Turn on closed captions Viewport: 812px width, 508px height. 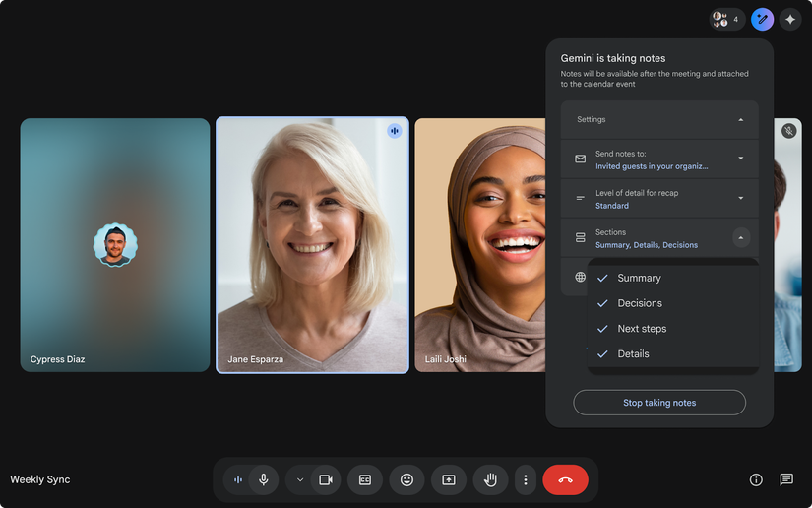click(365, 479)
